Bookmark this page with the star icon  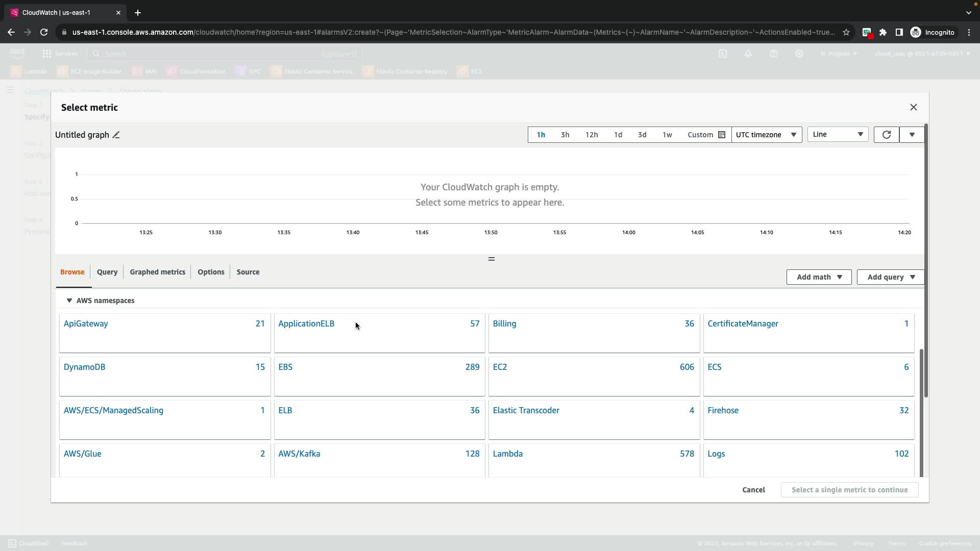[846, 32]
